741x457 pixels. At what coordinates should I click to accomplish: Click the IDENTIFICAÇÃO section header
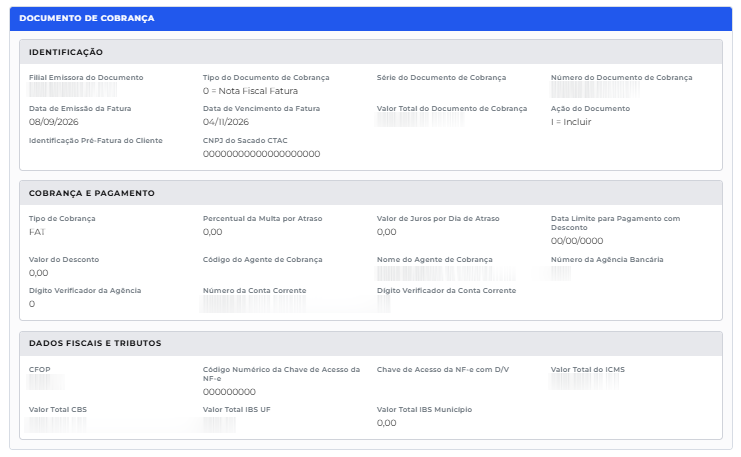tap(370, 52)
